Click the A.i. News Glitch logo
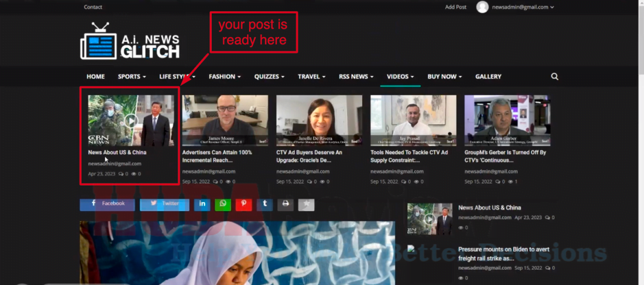 click(x=130, y=40)
